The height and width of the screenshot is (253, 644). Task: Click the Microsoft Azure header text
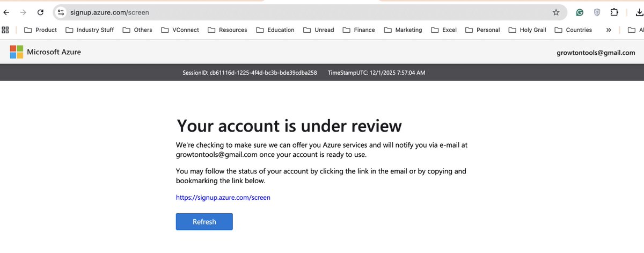[54, 52]
